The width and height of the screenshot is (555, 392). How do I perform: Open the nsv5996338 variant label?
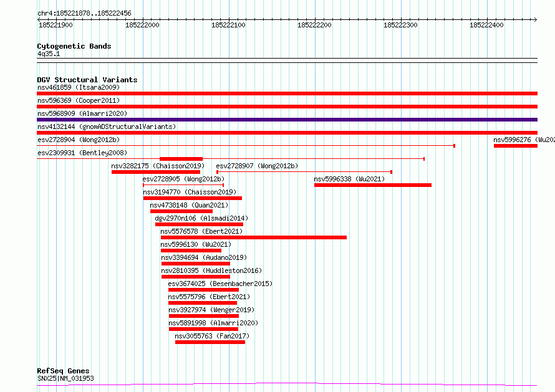click(349, 179)
